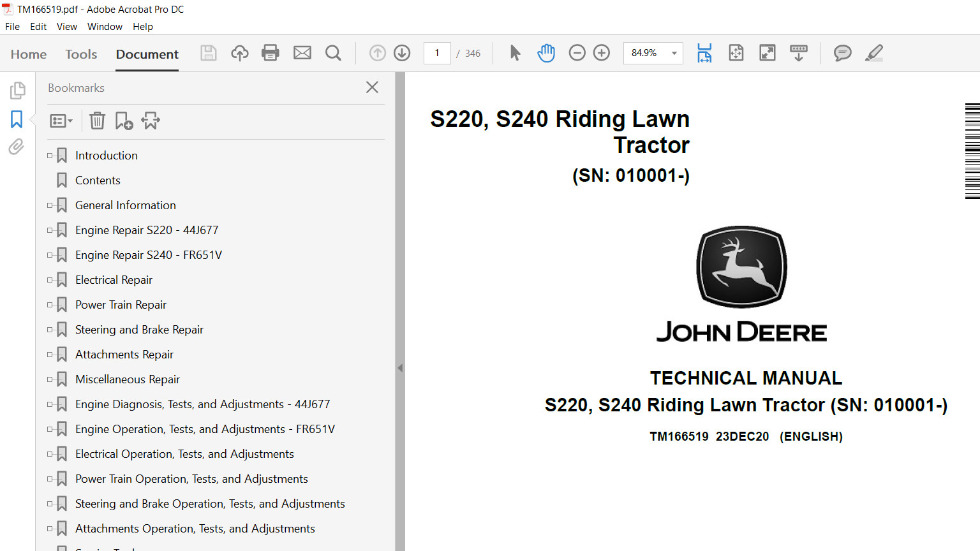Activate the Hand pan tool

pyautogui.click(x=546, y=53)
